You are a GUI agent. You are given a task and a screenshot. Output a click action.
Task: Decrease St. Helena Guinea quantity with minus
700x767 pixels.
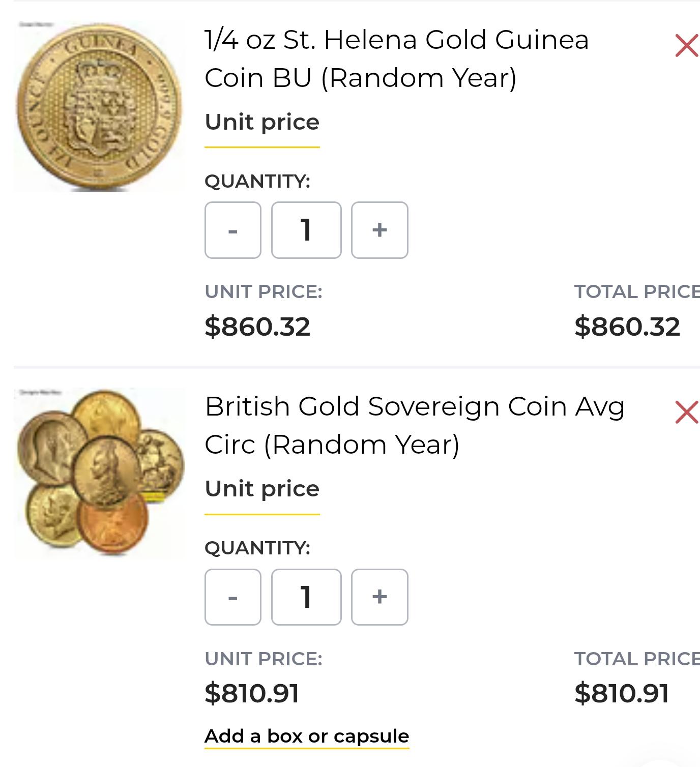pos(233,230)
